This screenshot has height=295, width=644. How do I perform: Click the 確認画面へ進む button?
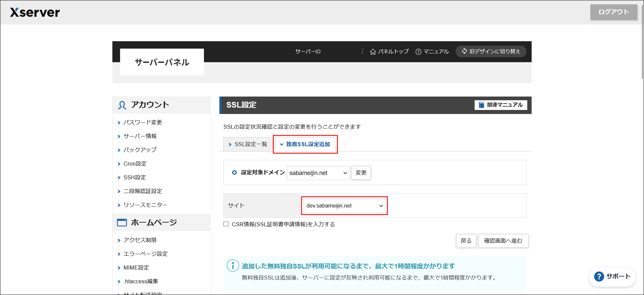pos(503,241)
